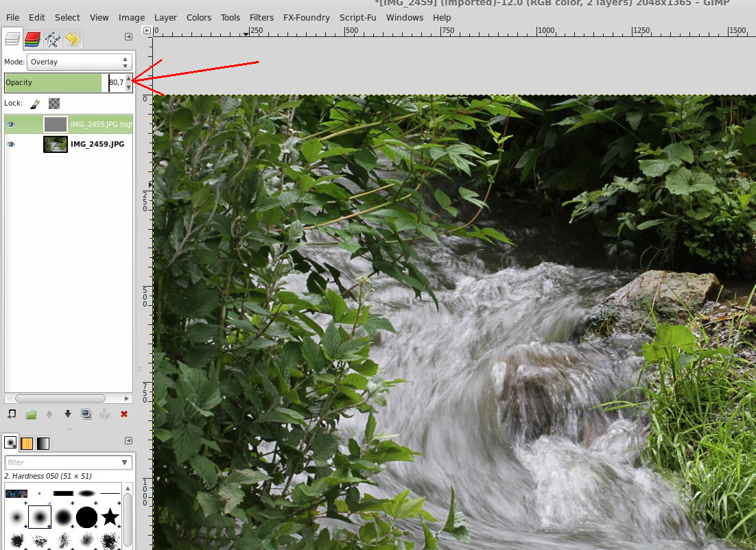Click the image menu arrow at ruler corner
756x550 pixels.
coord(147,30)
